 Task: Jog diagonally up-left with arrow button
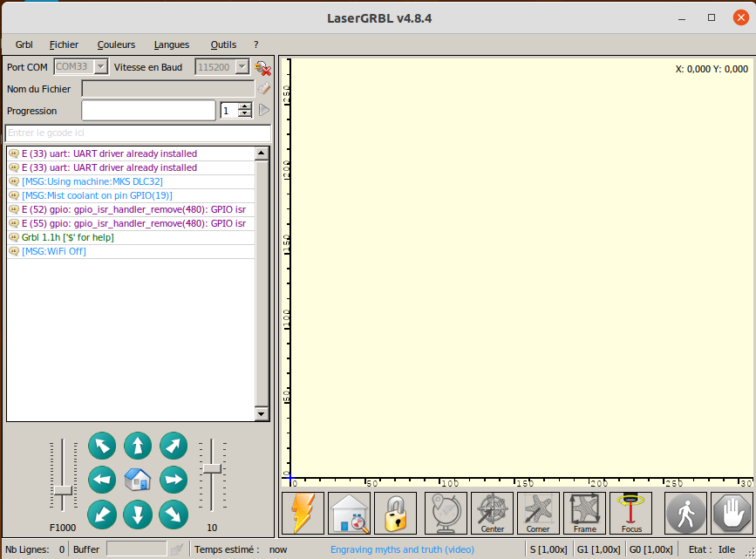(x=102, y=446)
